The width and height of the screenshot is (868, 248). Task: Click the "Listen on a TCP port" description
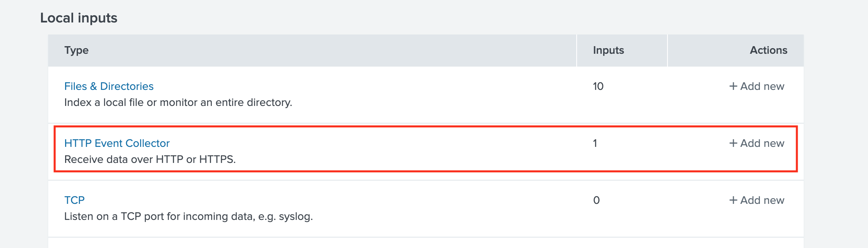188,216
